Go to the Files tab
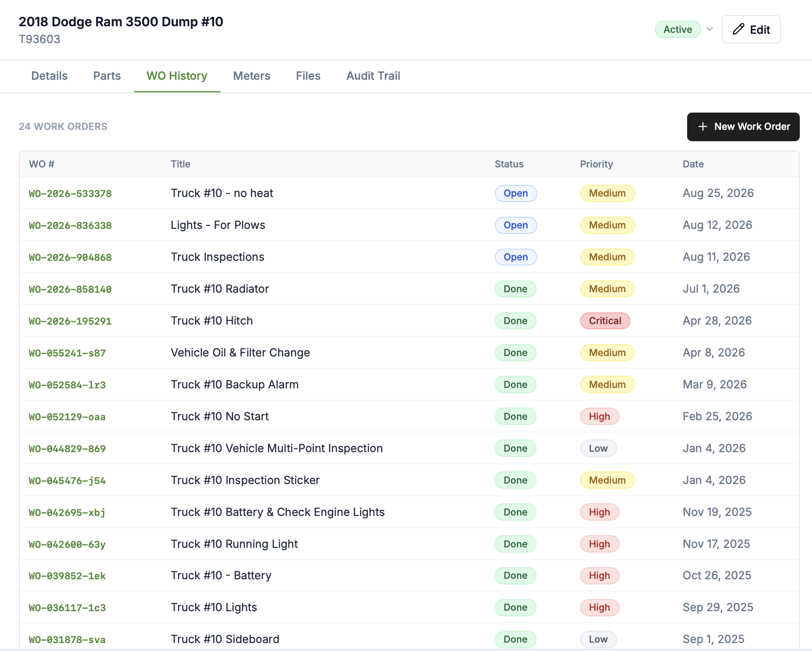812x652 pixels. (x=308, y=76)
